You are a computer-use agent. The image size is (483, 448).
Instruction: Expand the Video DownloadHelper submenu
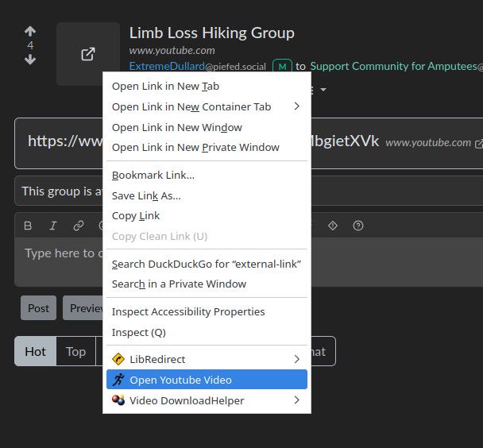(296, 400)
